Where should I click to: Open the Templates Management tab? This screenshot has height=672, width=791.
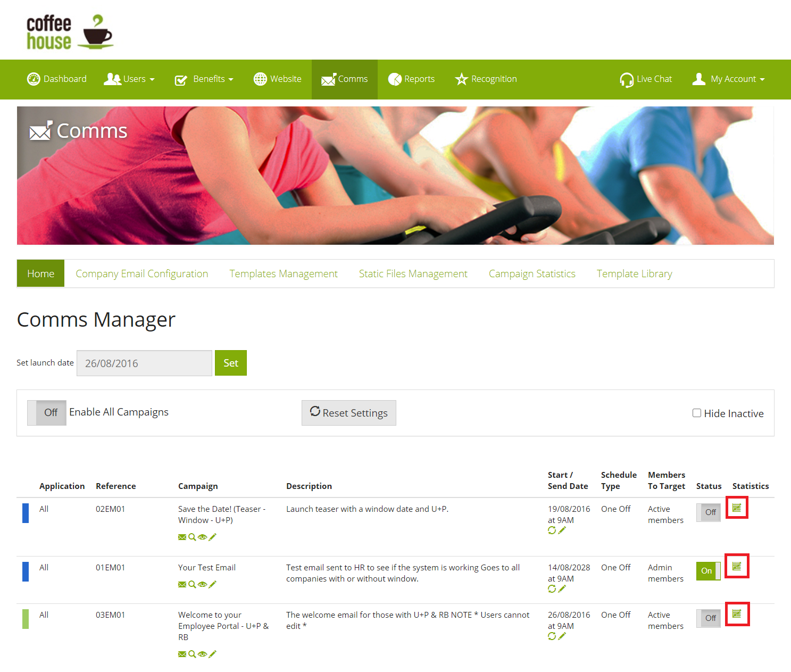[284, 273]
